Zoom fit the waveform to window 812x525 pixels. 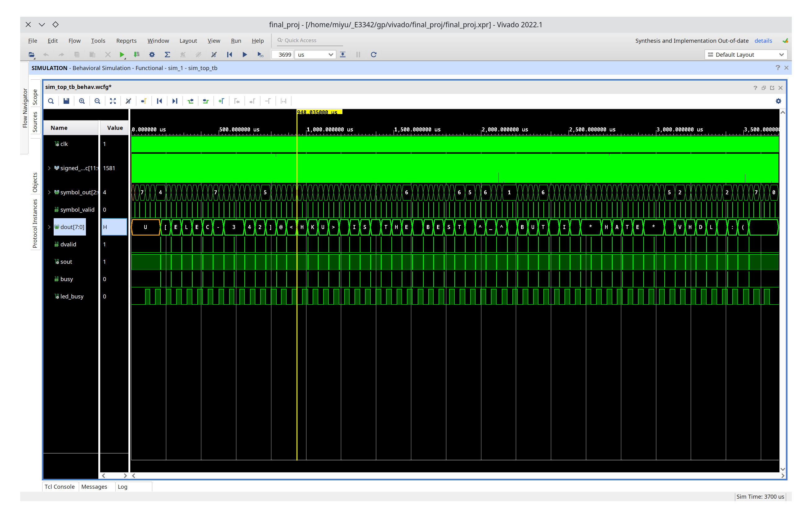coord(113,101)
